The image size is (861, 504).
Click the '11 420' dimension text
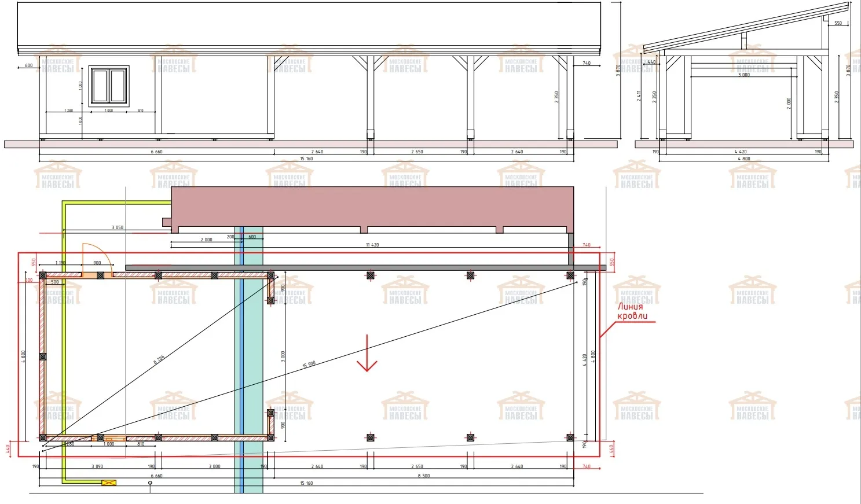coord(372,245)
